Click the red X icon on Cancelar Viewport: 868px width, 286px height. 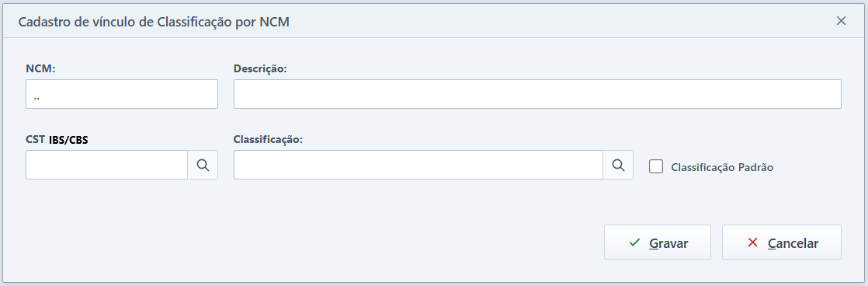click(x=752, y=242)
